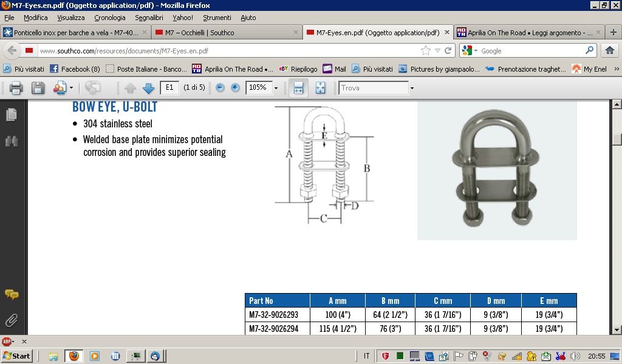
Task: Open the Segnalibri menu
Action: point(149,18)
